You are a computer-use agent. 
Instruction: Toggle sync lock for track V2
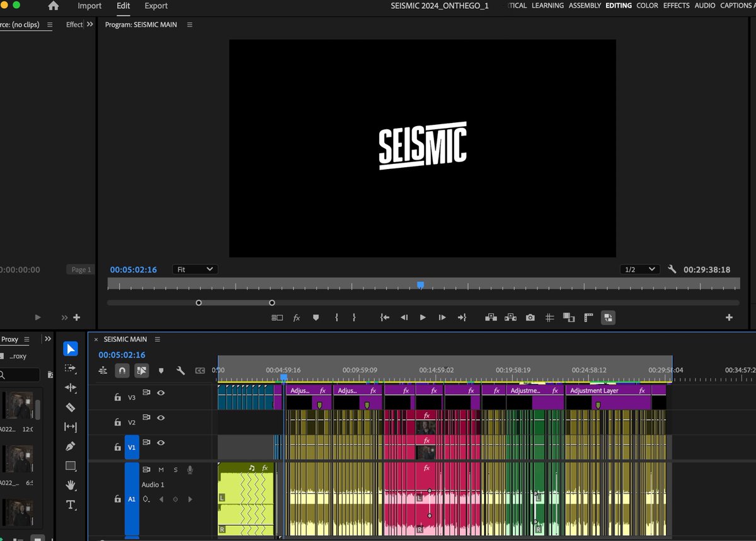coord(147,417)
